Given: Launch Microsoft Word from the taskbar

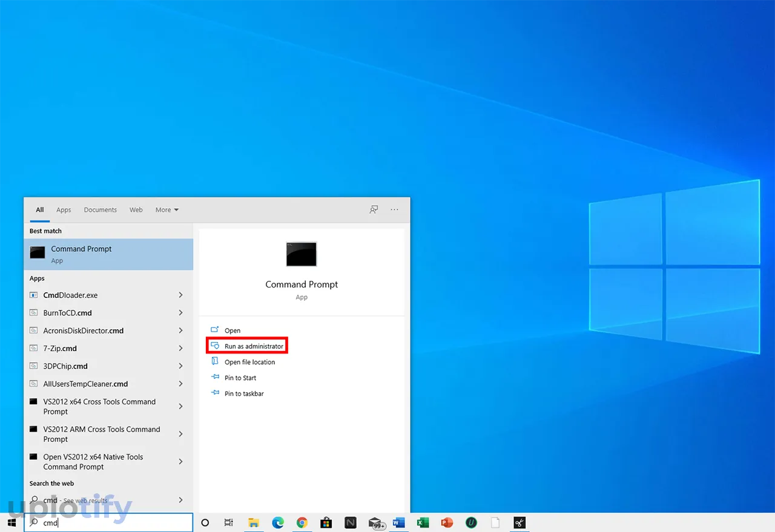Looking at the screenshot, I should click(398, 522).
